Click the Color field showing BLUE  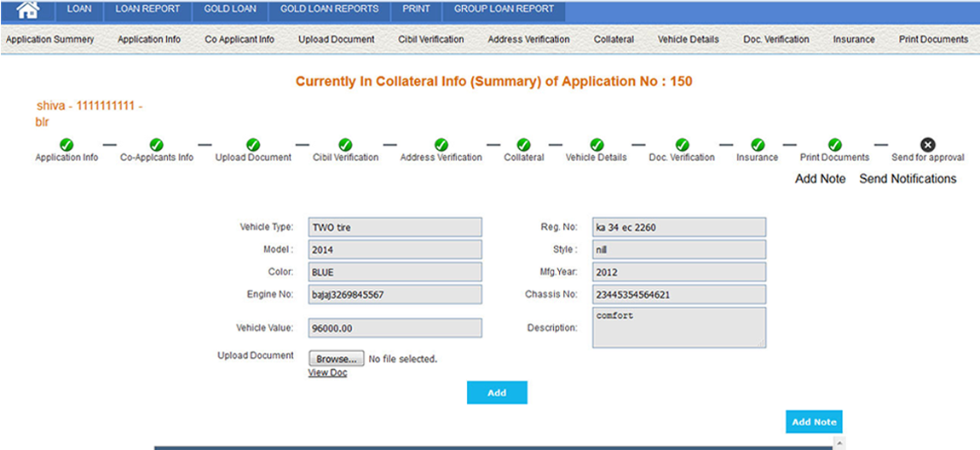(395, 272)
